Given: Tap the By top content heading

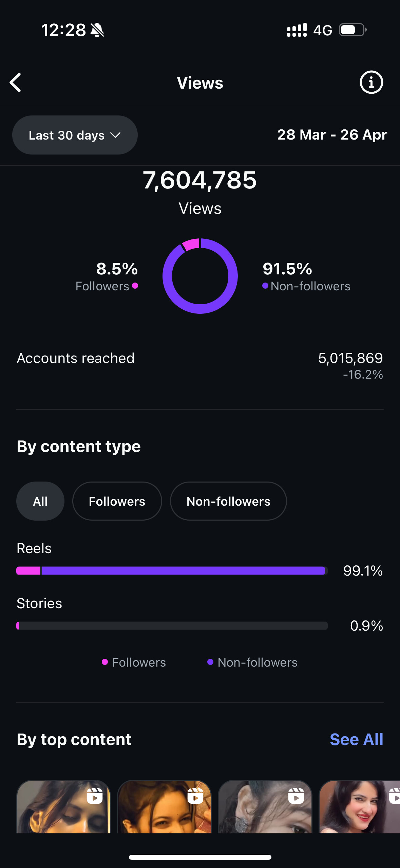Looking at the screenshot, I should tap(74, 739).
